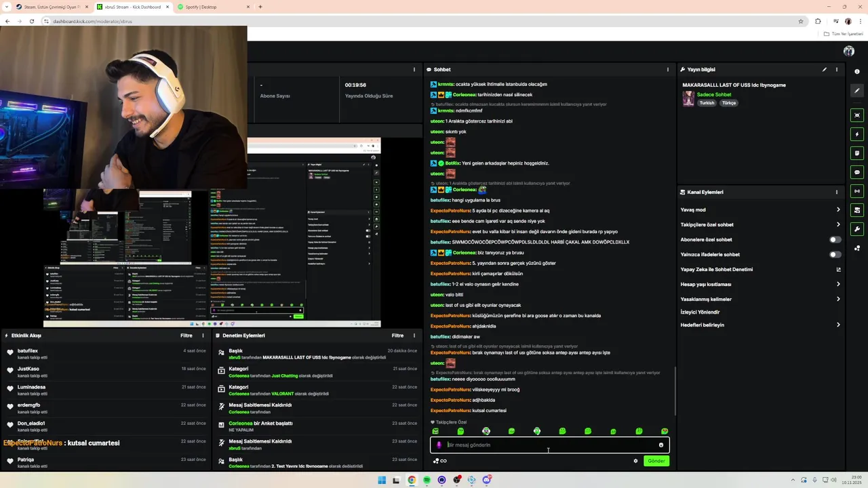Open the emoji picker in message box

point(661,445)
